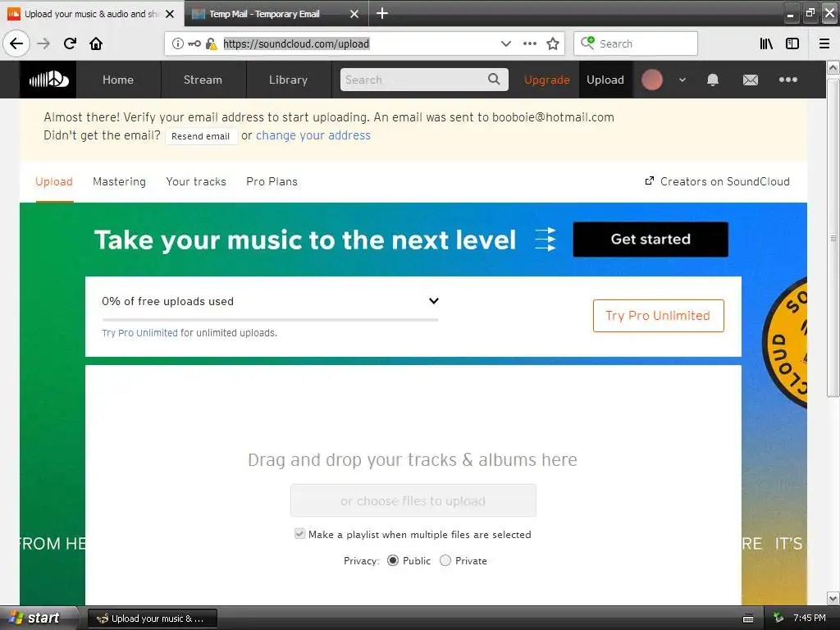Click the change your address link
The image size is (840, 630).
pos(313,135)
